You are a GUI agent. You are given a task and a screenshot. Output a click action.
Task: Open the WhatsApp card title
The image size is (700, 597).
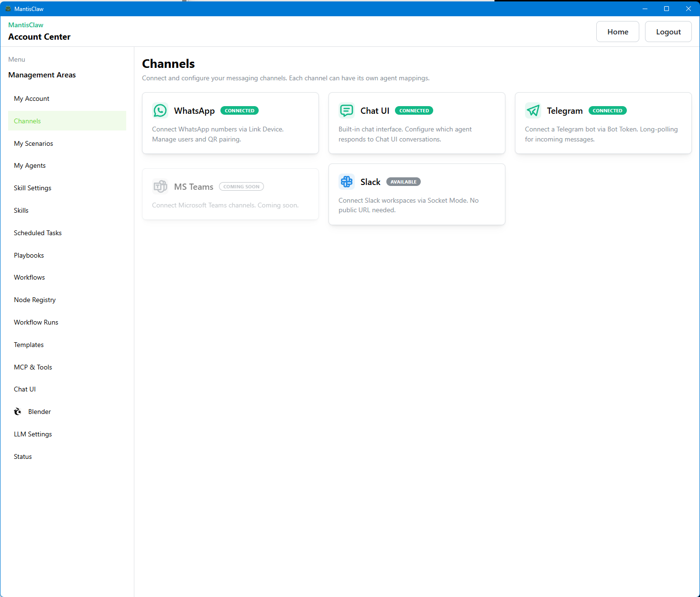pyautogui.click(x=194, y=110)
